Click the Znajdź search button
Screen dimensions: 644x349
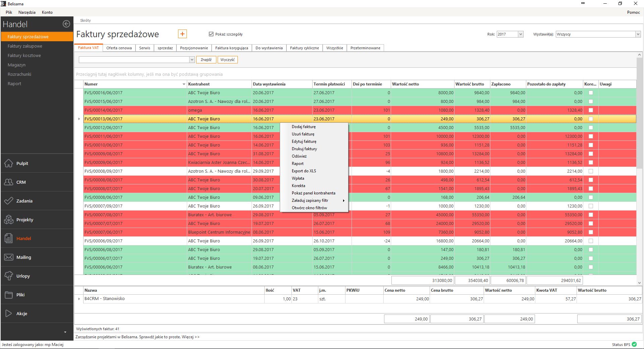pos(206,60)
